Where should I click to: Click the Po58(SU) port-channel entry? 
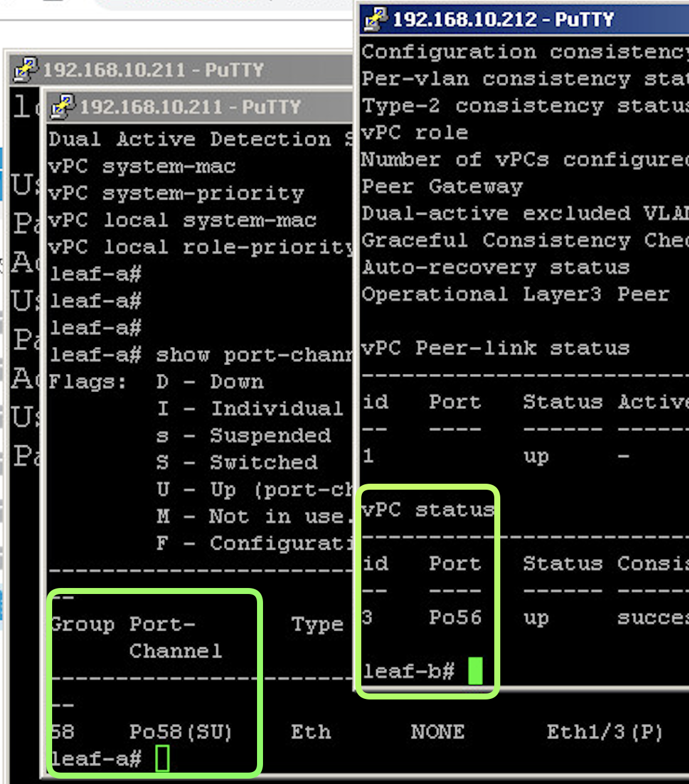180,732
